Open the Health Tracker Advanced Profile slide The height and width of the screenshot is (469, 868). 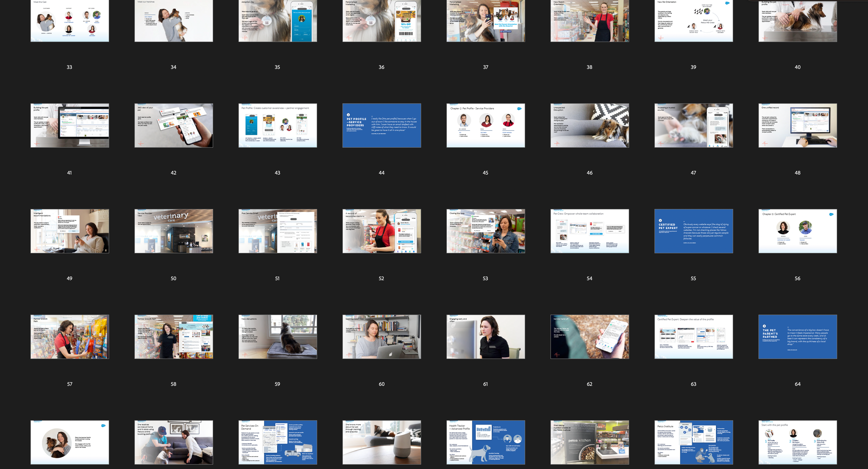pyautogui.click(x=485, y=442)
